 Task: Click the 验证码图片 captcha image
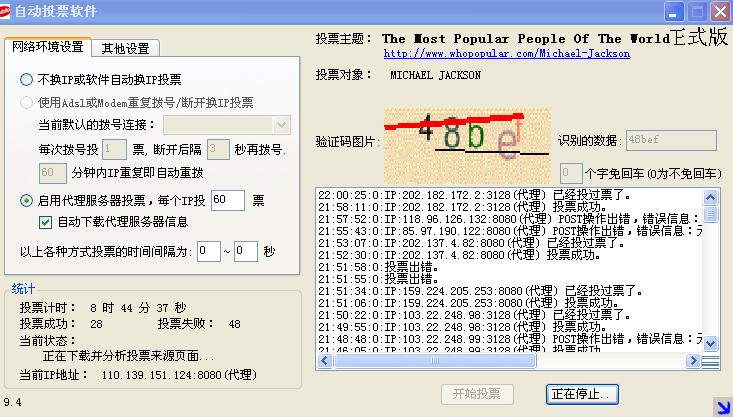tap(467, 146)
